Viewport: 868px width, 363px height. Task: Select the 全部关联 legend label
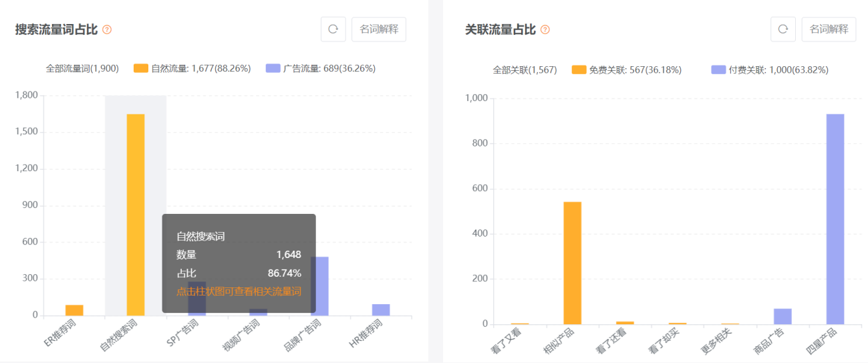525,70
